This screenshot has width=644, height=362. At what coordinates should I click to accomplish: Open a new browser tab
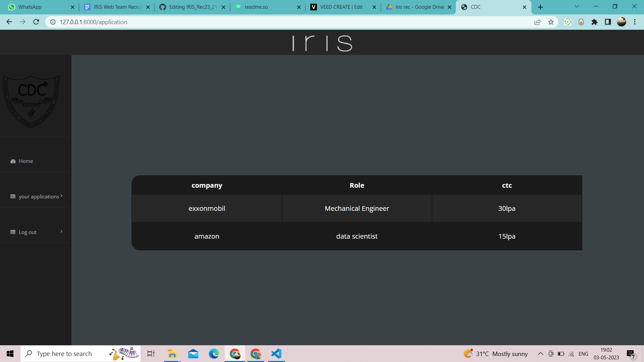click(540, 7)
